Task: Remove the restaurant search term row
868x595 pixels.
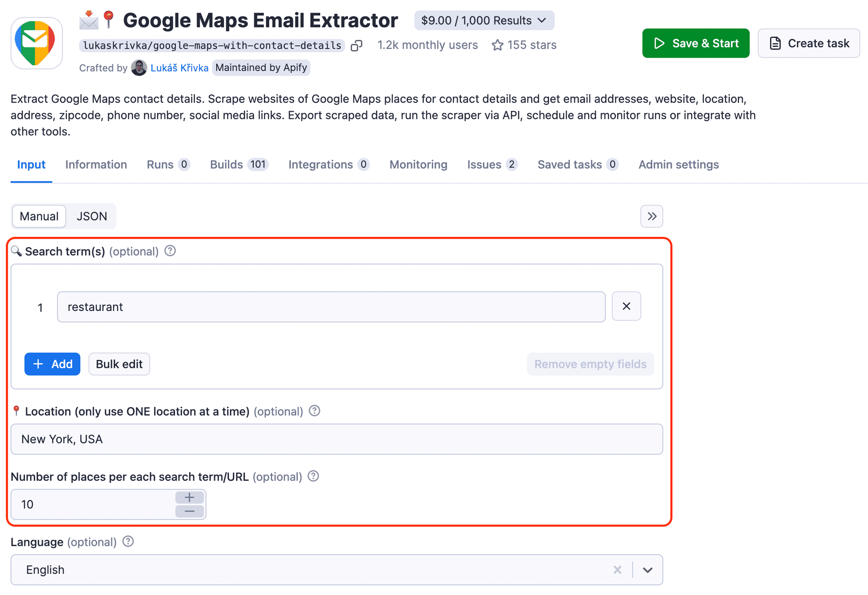Action: [x=626, y=306]
